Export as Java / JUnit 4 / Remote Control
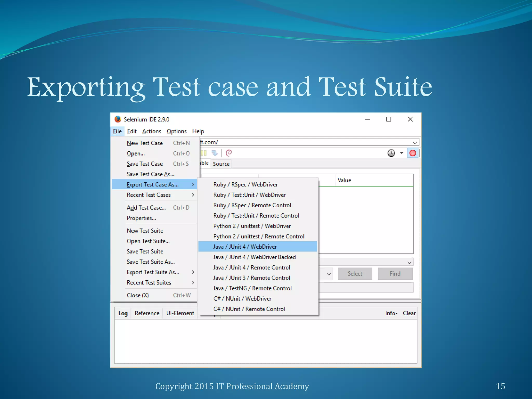Image resolution: width=532 pixels, height=399 pixels. 258,268
